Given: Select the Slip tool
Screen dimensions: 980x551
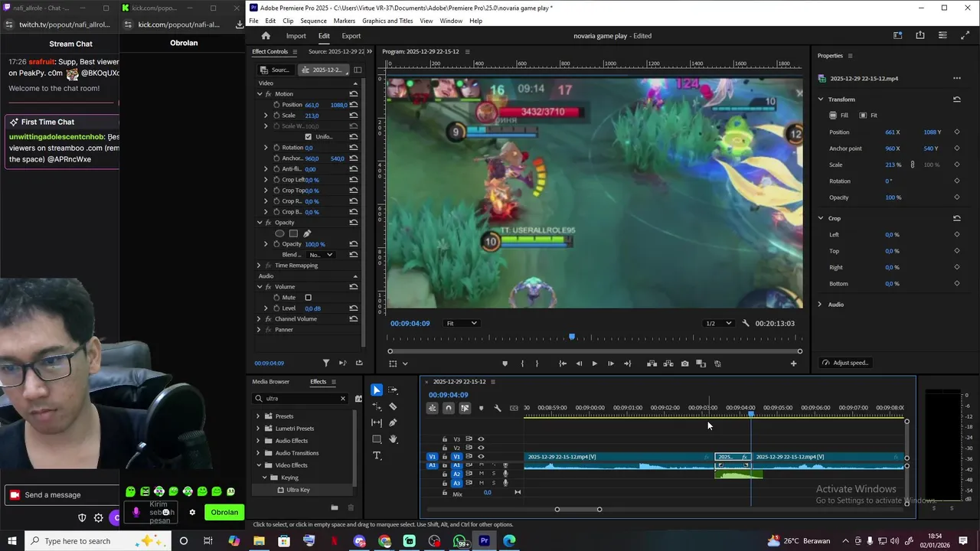Looking at the screenshot, I should tap(377, 422).
